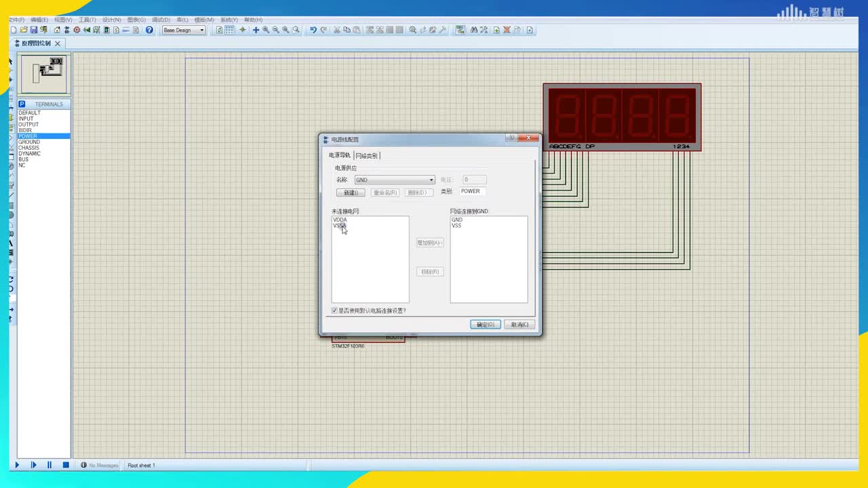This screenshot has height=488, width=868.
Task: Toggle the grid display icon
Action: 229,30
